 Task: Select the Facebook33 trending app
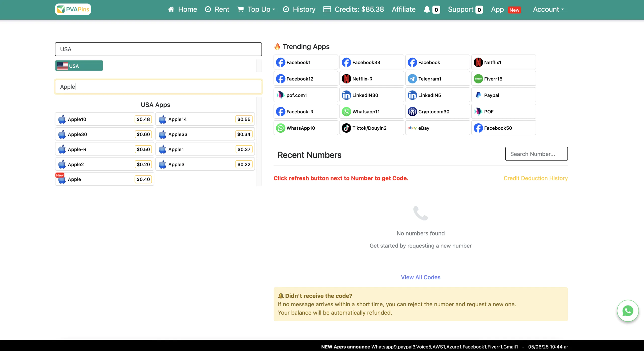pos(372,62)
